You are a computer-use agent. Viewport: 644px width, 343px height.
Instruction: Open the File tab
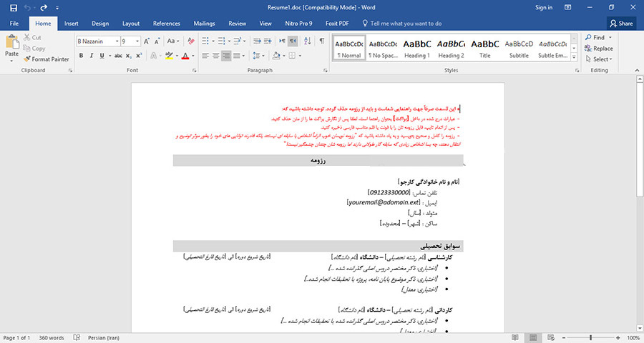14,24
